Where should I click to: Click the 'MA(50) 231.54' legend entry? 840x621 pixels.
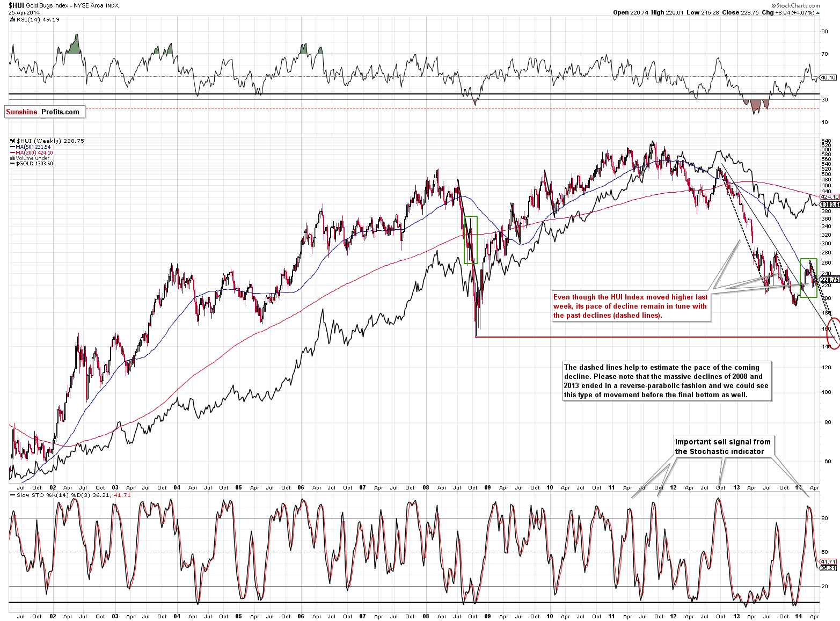pos(33,147)
